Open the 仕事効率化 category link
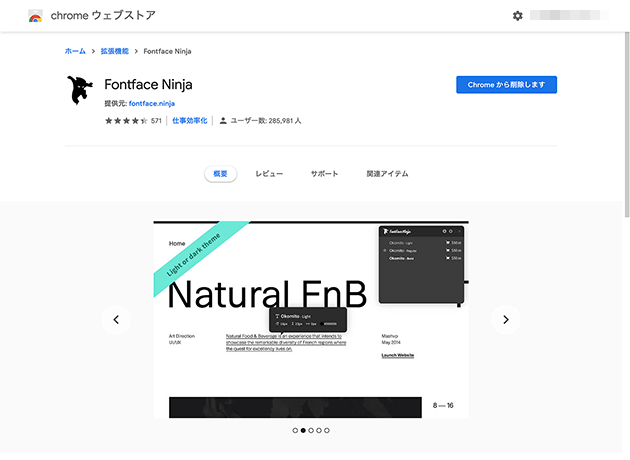This screenshot has width=630, height=460. pos(190,121)
